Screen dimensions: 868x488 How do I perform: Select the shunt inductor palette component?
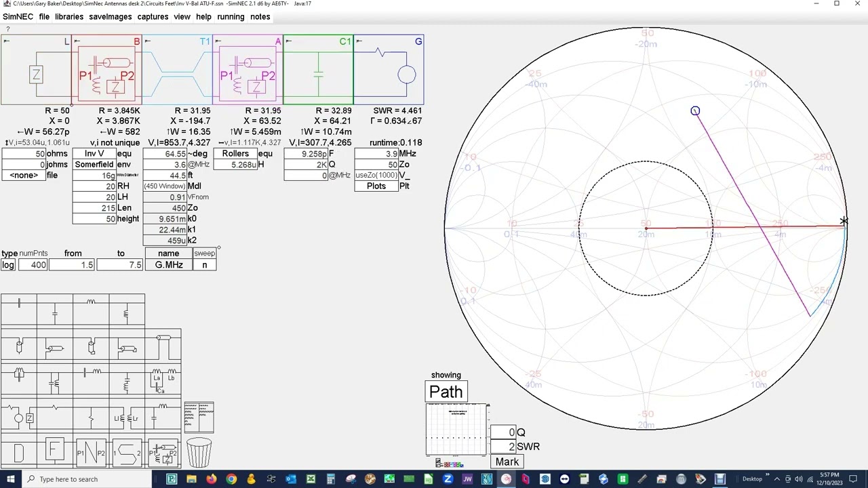click(127, 311)
